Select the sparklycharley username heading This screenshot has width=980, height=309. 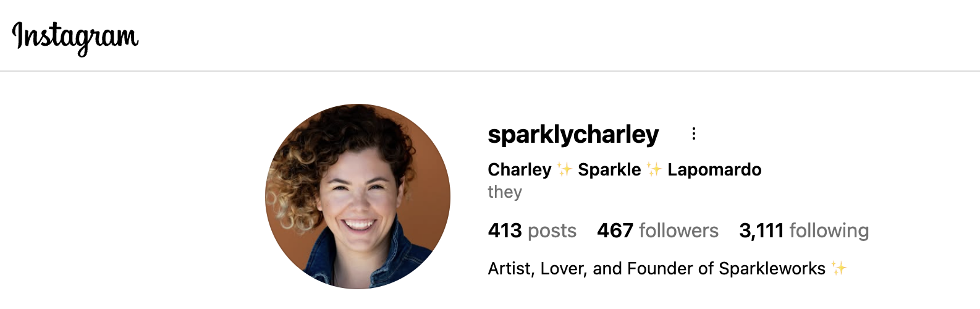click(573, 134)
